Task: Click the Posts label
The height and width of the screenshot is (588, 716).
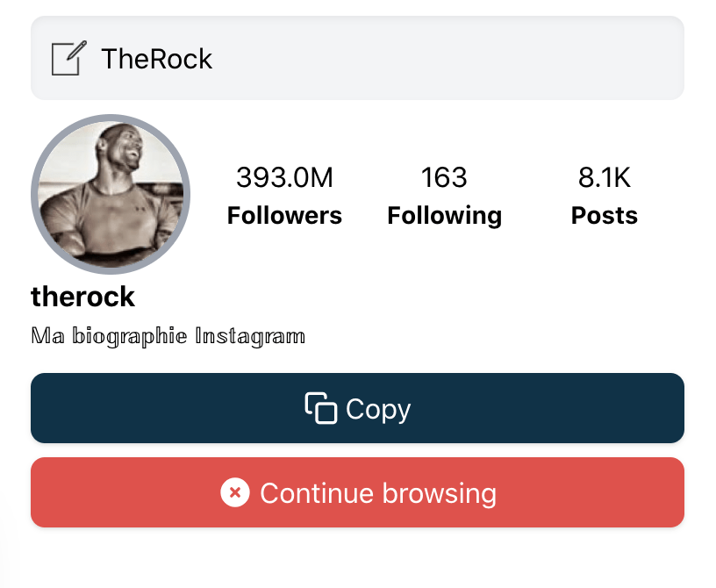Action: pyautogui.click(x=604, y=215)
